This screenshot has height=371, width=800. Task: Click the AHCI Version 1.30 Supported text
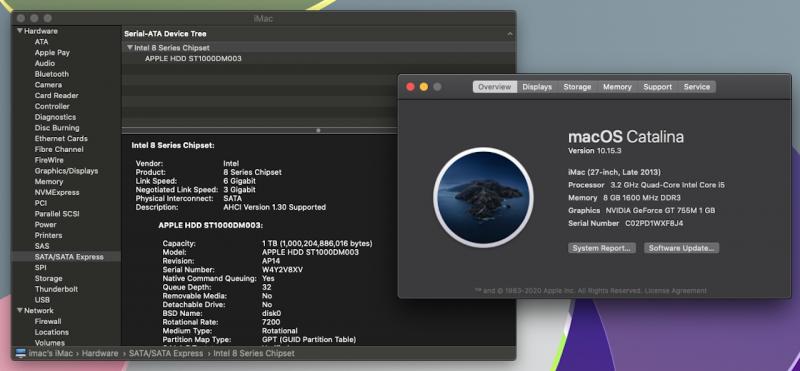tap(274, 207)
